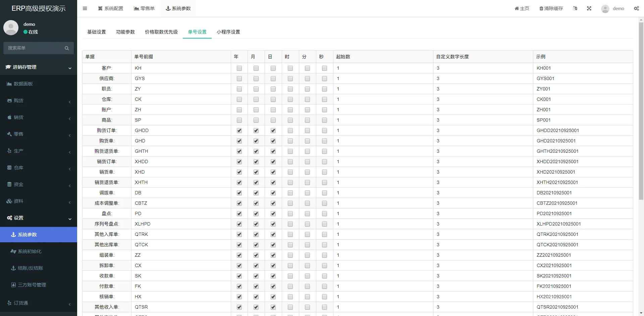This screenshot has width=644, height=316.
Task: Switch to the 价格取数优先级 tab
Action: (161, 32)
